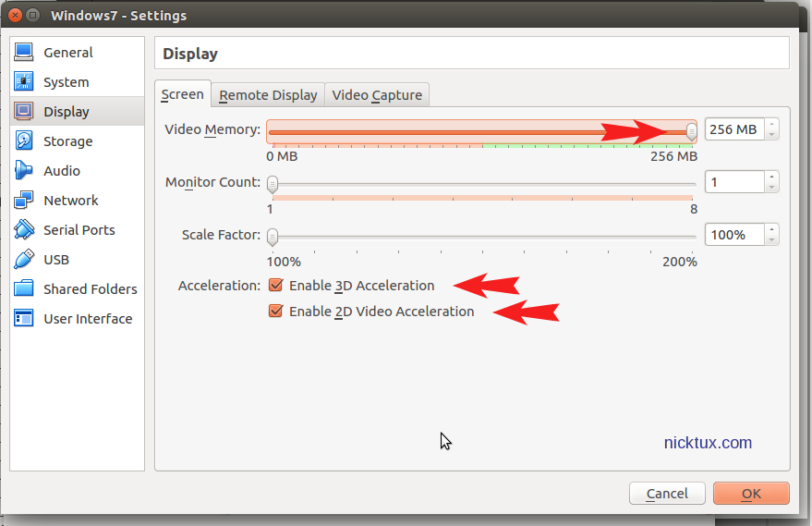812x526 pixels.
Task: Switch to the Remote Display tab
Action: tap(268, 95)
